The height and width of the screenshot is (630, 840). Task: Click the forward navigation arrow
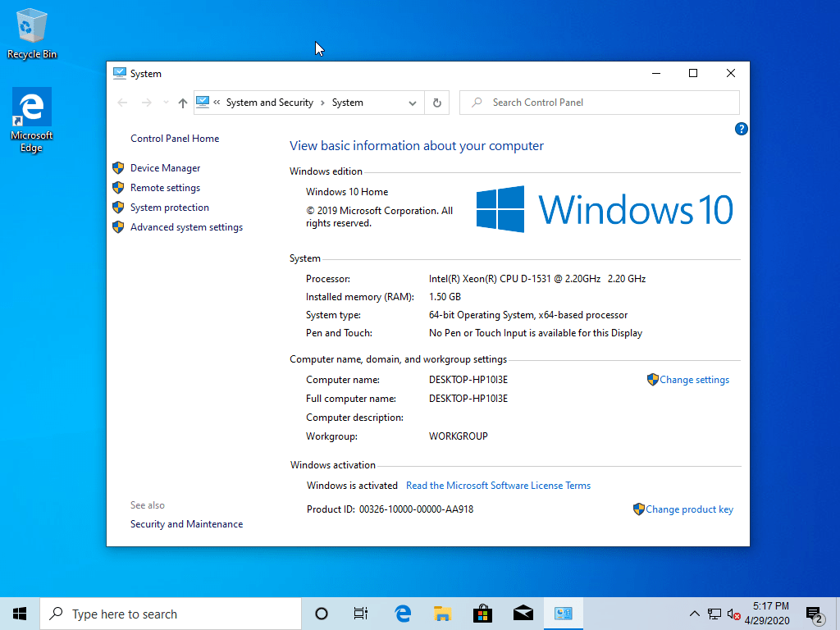[x=146, y=103]
